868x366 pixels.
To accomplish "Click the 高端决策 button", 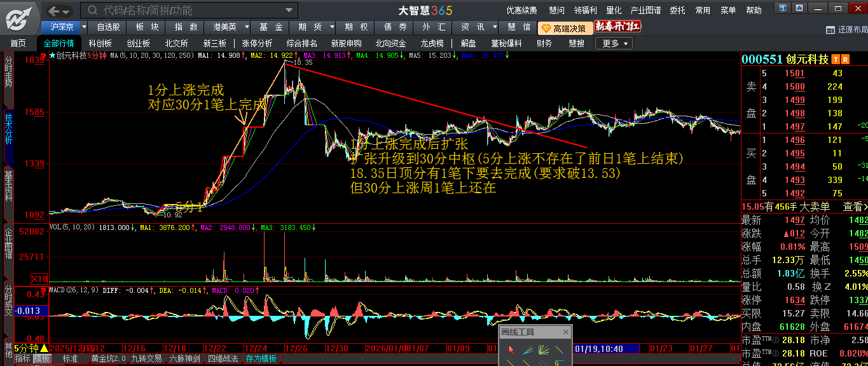I will (565, 28).
